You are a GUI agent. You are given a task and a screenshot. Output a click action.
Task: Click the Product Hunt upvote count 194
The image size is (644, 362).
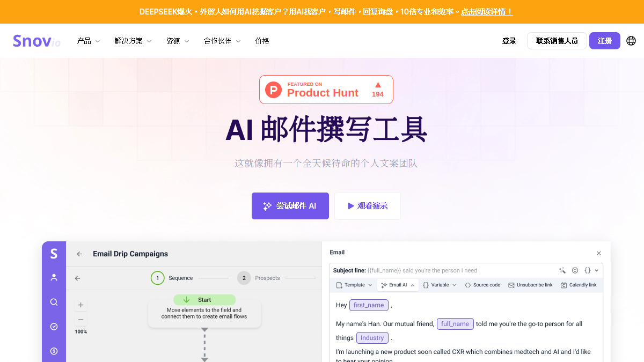(378, 94)
